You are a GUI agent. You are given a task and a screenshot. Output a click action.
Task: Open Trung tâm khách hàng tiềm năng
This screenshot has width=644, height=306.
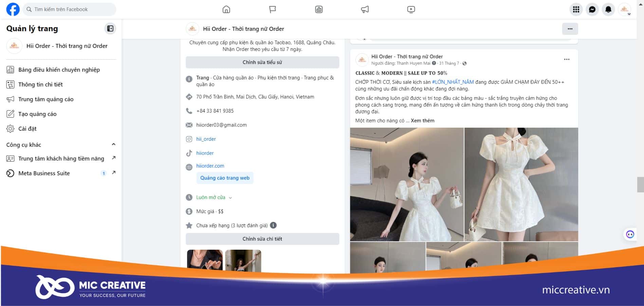point(61,158)
